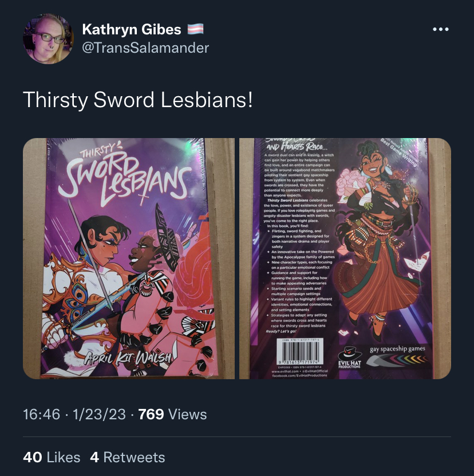Screen dimensions: 474x476
Task: Show the 769 Views analytics
Action: pos(172,414)
